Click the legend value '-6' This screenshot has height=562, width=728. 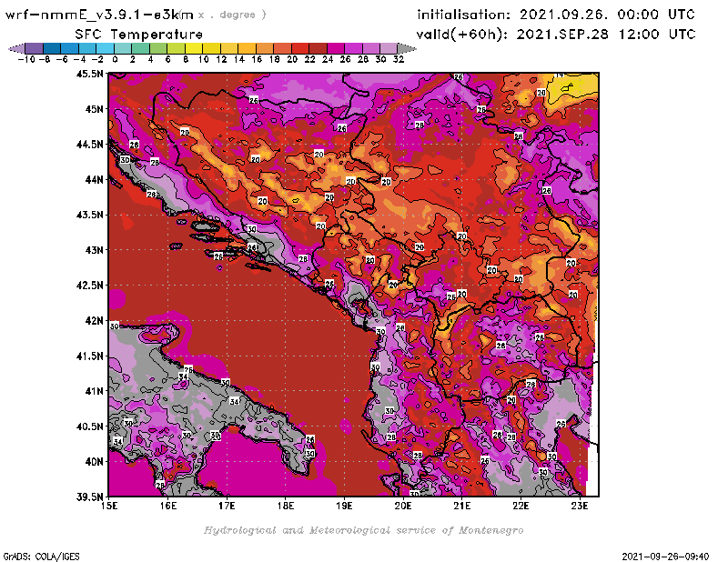click(62, 59)
